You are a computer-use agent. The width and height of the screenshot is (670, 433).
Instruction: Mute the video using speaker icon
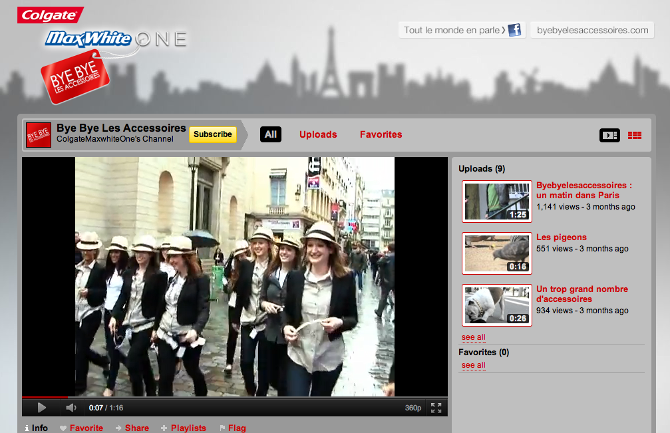click(71, 408)
